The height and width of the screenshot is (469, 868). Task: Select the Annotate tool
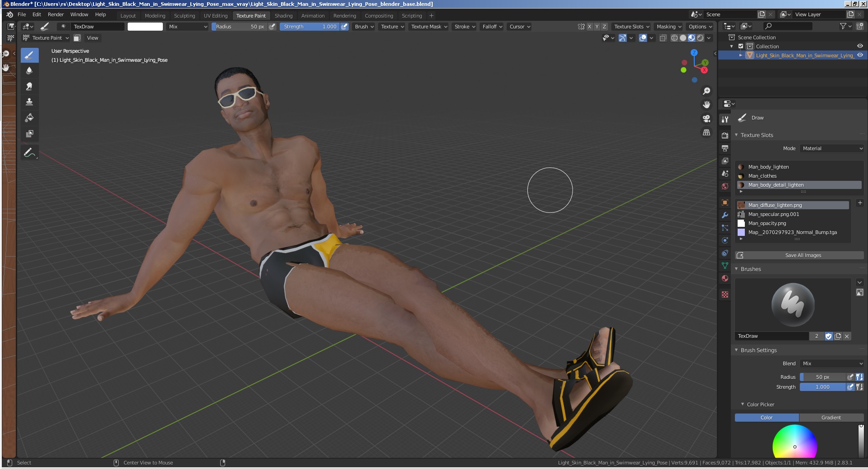coord(29,153)
